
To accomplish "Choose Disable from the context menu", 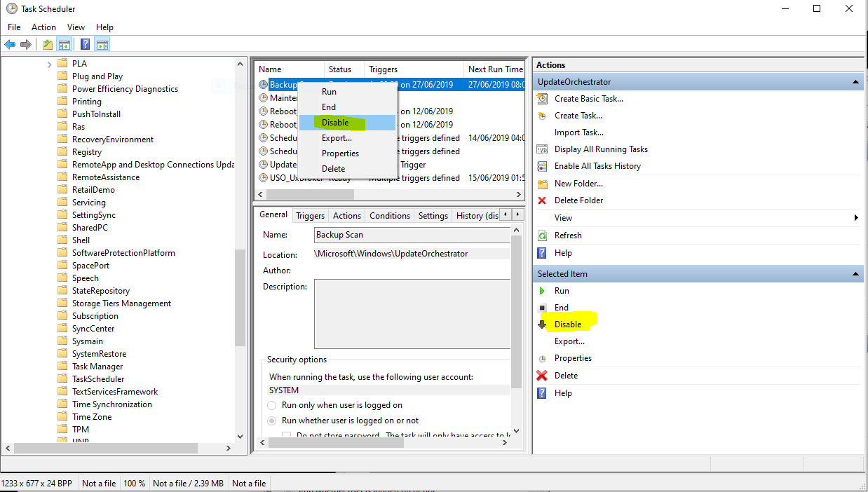I will (x=348, y=123).
